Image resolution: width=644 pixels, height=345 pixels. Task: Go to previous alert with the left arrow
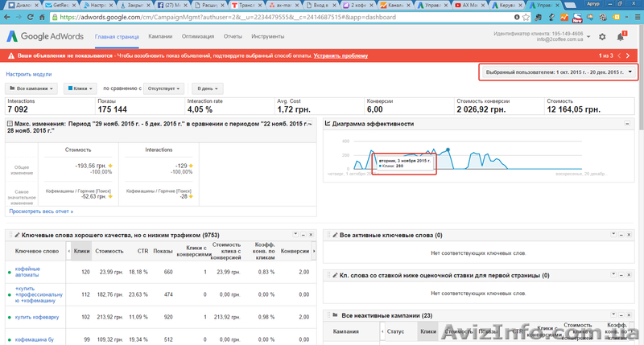point(619,55)
